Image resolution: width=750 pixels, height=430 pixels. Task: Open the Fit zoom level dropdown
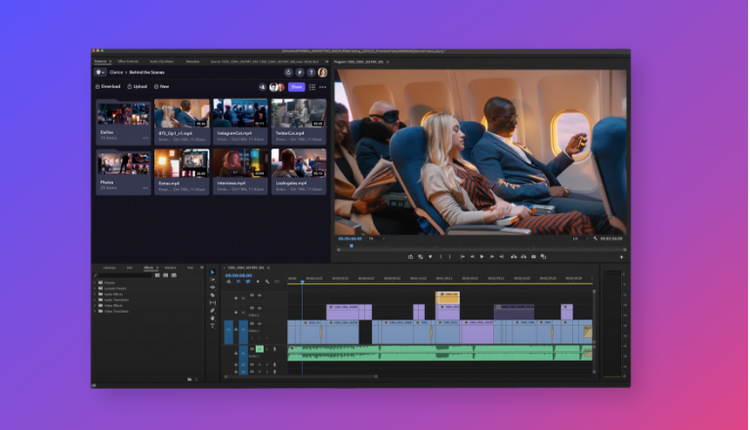375,238
